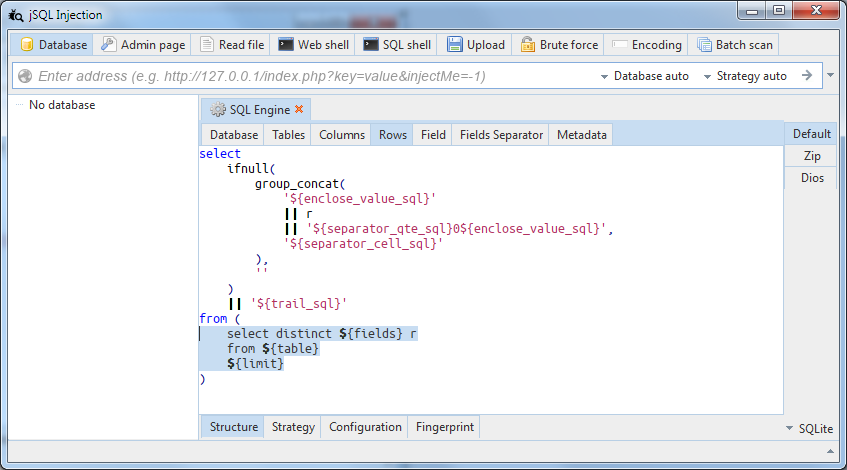Select the Zip side tab
Image resolution: width=847 pixels, height=470 pixels.
pyautogui.click(x=811, y=156)
